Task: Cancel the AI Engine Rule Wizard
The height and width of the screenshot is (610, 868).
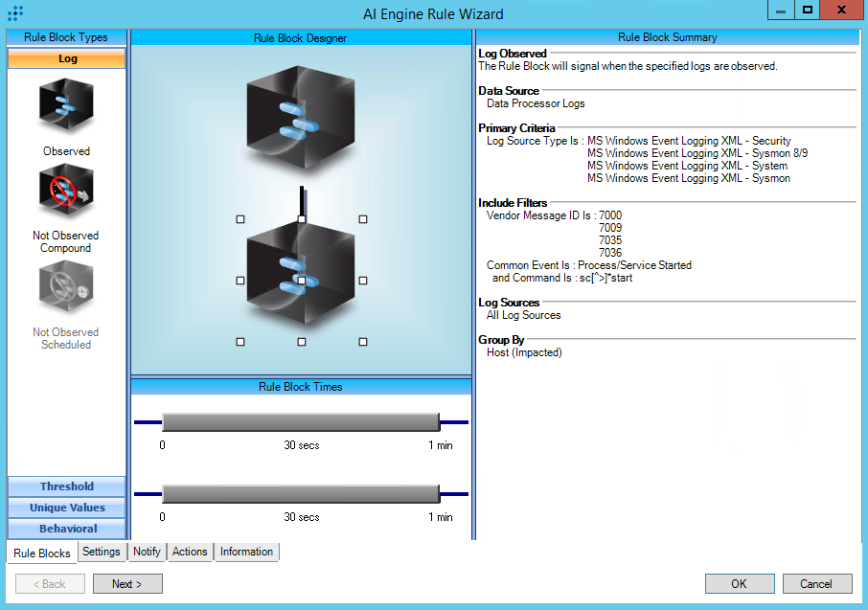Action: 816,584
